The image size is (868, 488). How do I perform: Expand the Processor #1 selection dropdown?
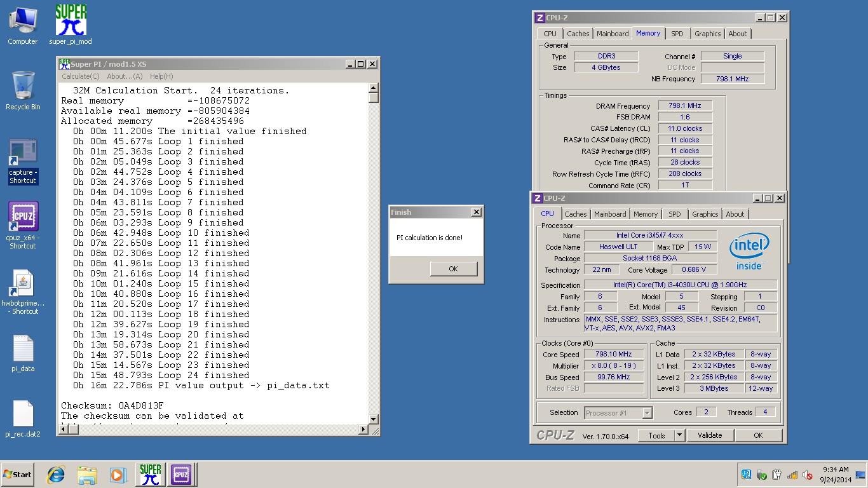(647, 413)
